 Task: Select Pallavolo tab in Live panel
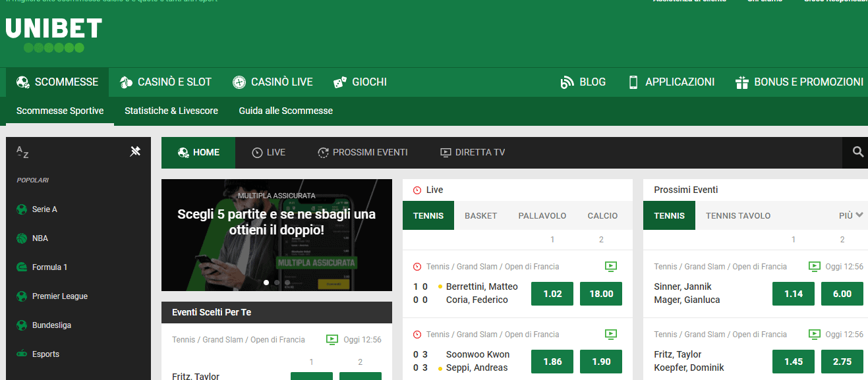point(542,215)
